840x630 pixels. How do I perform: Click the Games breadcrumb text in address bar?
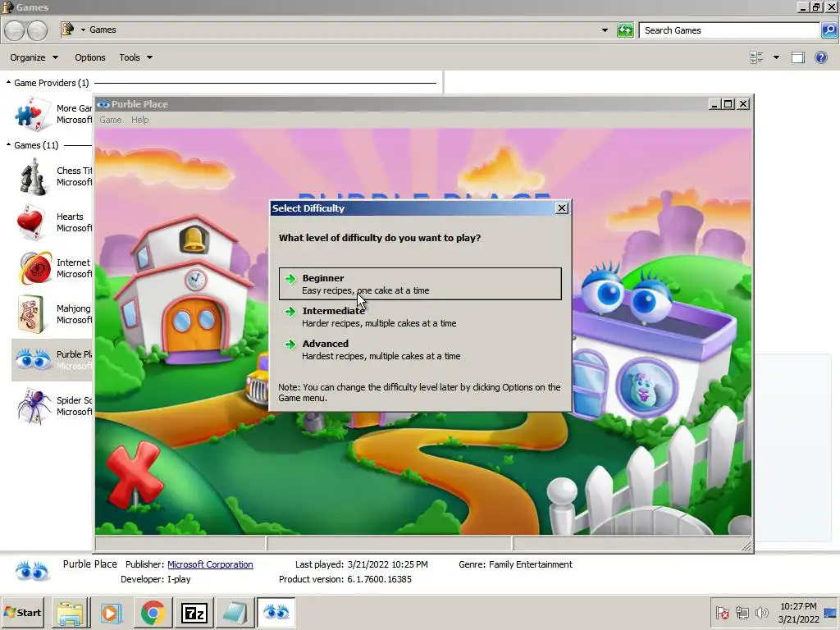coord(103,30)
